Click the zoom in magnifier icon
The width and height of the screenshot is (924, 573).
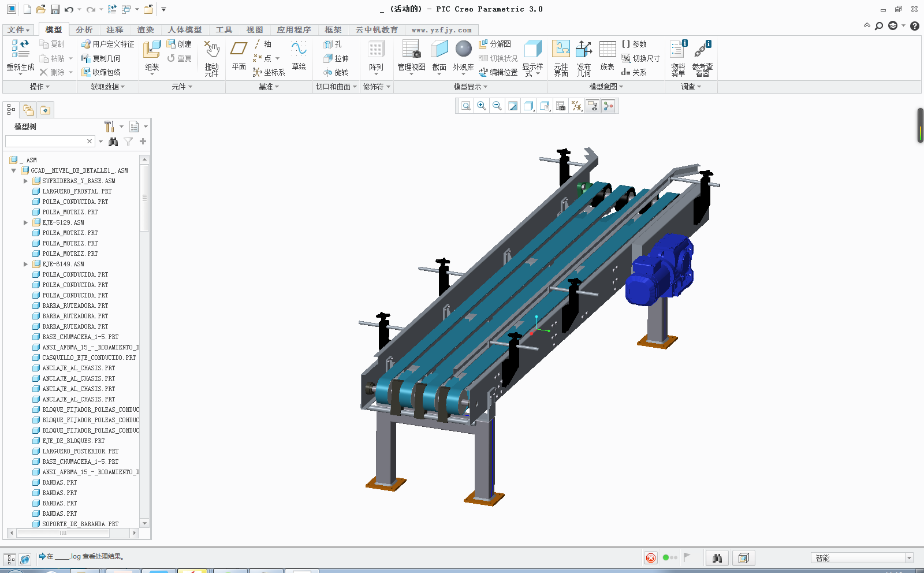pos(481,106)
